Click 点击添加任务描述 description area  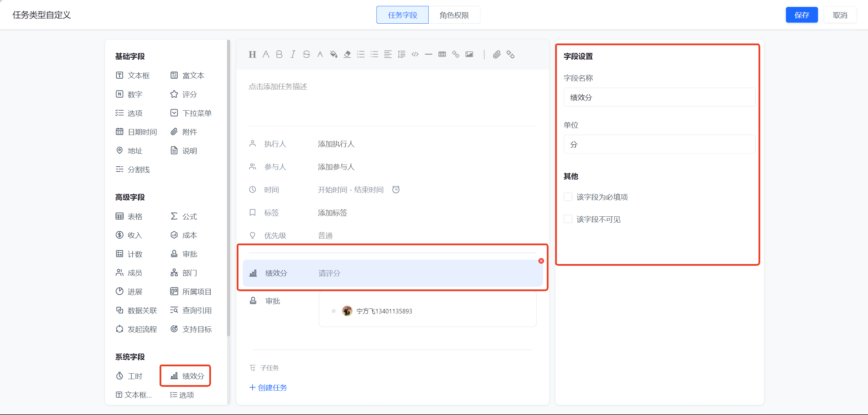tap(278, 87)
